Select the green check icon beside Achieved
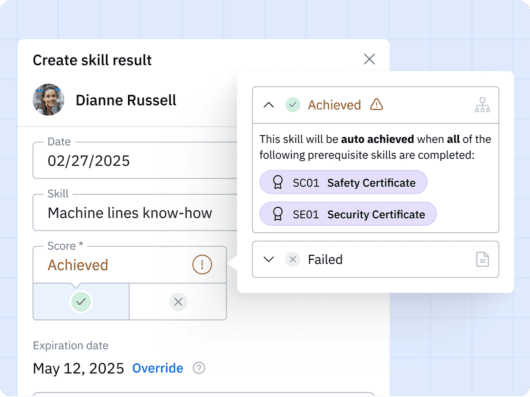Screen dimensions: 530x397 click(293, 105)
